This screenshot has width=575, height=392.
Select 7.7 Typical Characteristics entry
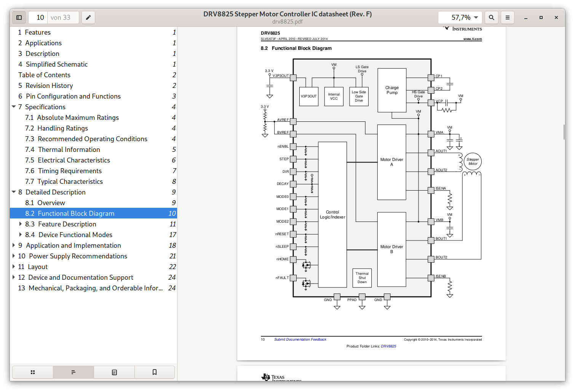[x=93, y=182]
